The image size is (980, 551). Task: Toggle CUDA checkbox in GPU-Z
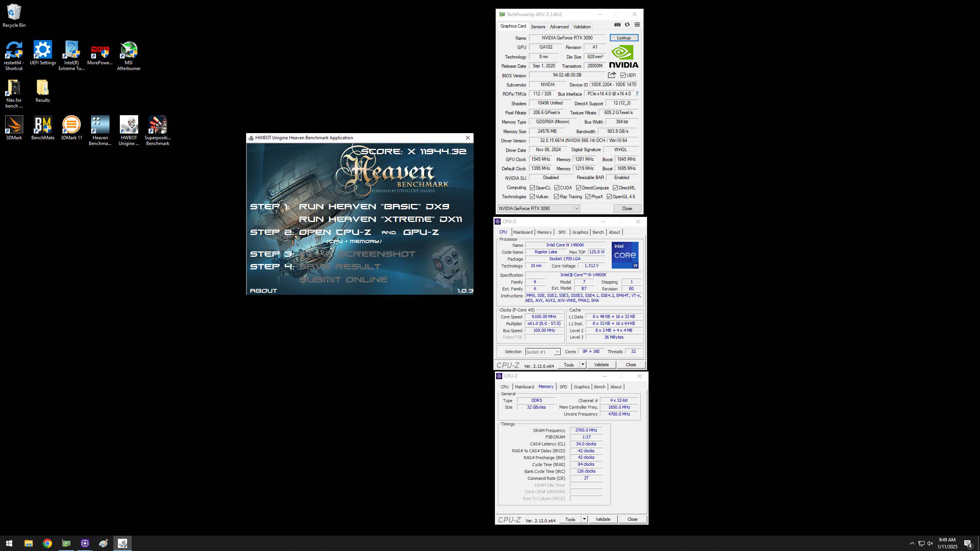(556, 188)
